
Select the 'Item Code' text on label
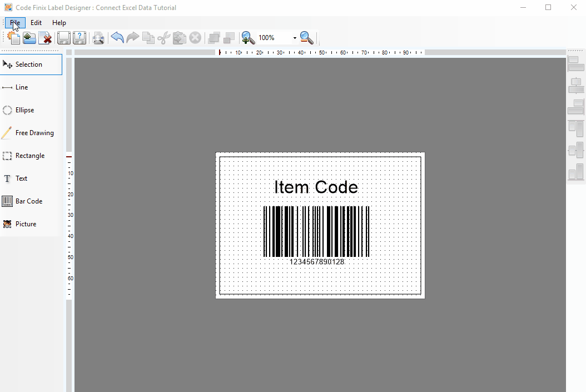316,187
